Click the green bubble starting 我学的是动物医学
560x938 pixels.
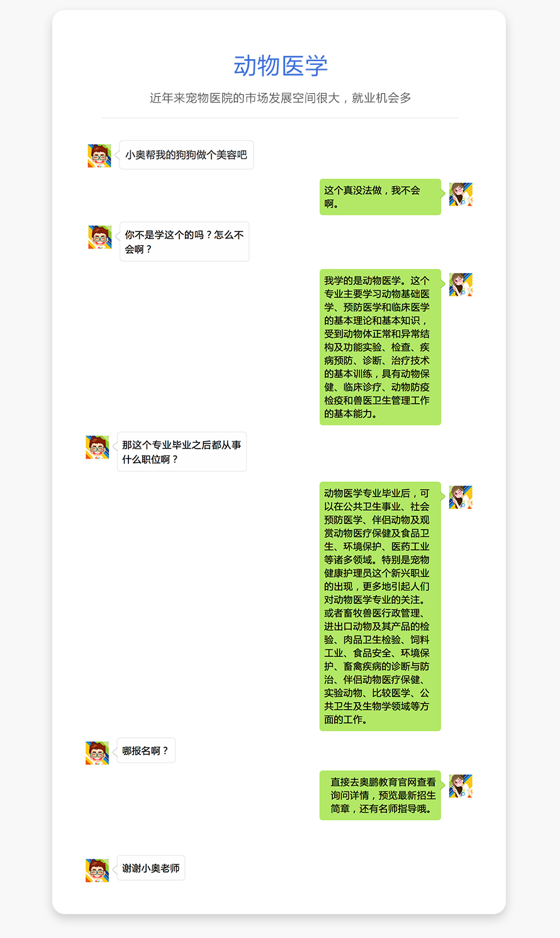pos(380,347)
